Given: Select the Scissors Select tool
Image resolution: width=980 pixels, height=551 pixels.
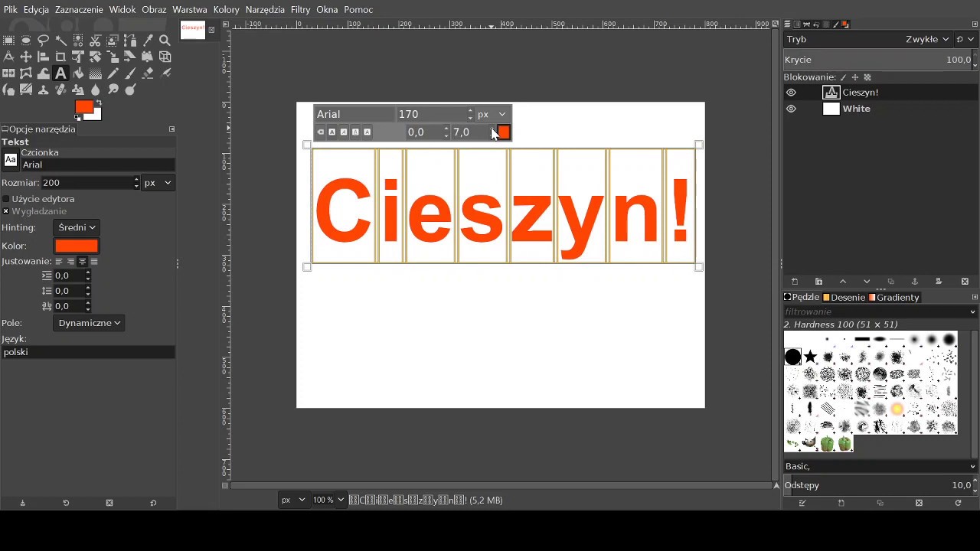Looking at the screenshot, I should (96, 41).
